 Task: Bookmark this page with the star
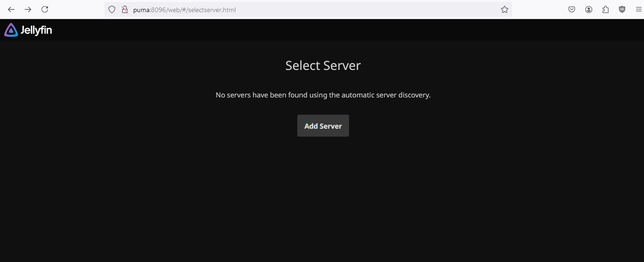pyautogui.click(x=504, y=9)
